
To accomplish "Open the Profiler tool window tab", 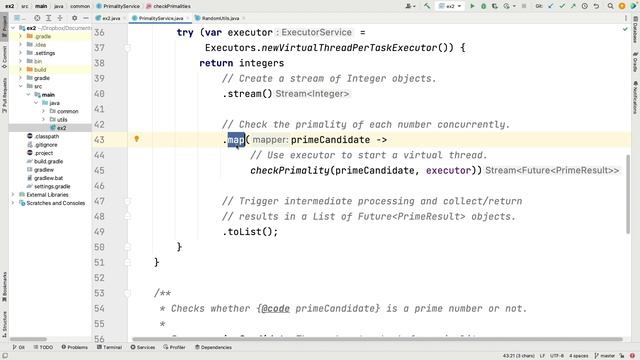I will coord(175,347).
